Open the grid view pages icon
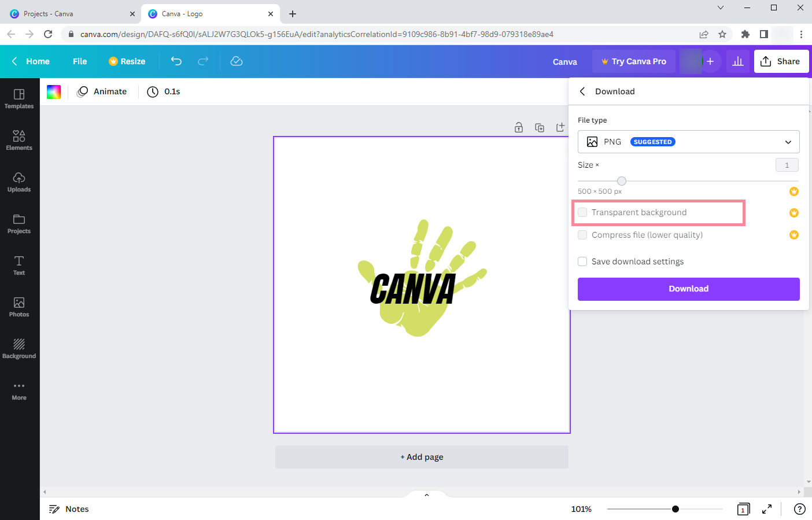This screenshot has width=812, height=520. pyautogui.click(x=744, y=509)
